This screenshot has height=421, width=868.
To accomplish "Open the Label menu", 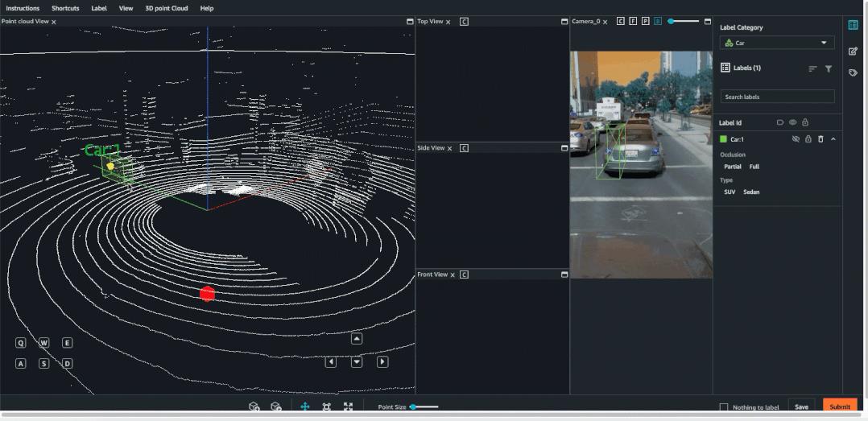I will coord(99,8).
